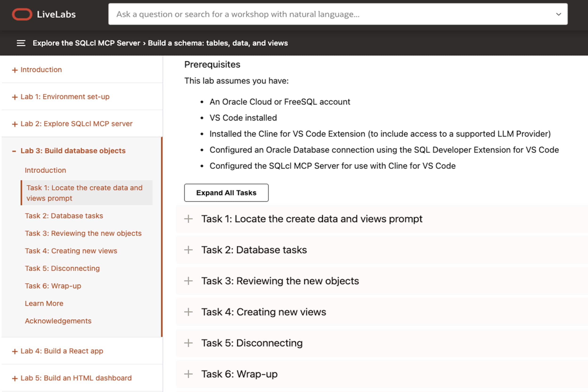This screenshot has height=392, width=588.
Task: Click the 'VS Code installed' bullet
Action: (x=243, y=118)
